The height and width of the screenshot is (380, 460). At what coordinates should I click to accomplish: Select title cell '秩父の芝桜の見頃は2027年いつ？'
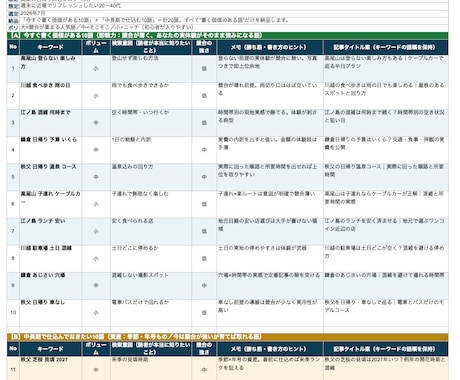(385, 368)
